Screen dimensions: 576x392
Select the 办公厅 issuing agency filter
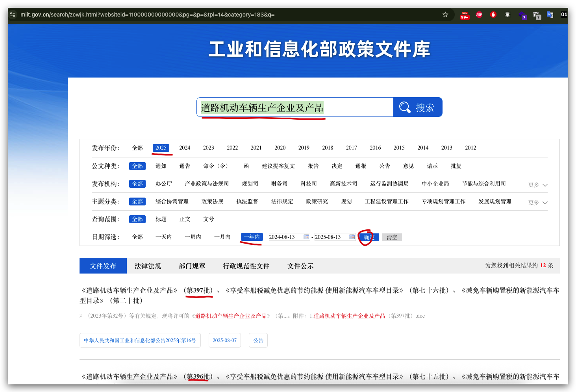164,184
